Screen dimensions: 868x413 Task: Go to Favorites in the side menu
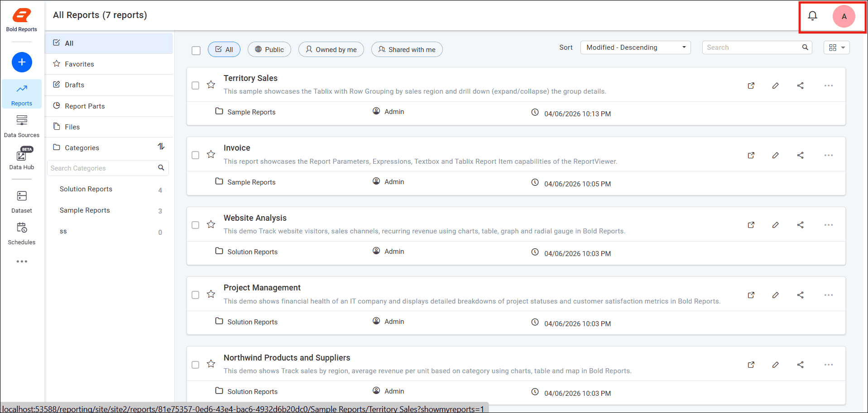click(x=79, y=64)
